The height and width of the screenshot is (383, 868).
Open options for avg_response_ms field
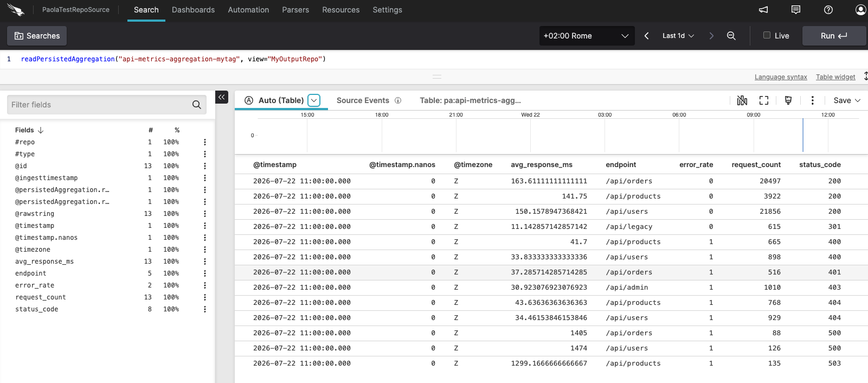(x=205, y=261)
